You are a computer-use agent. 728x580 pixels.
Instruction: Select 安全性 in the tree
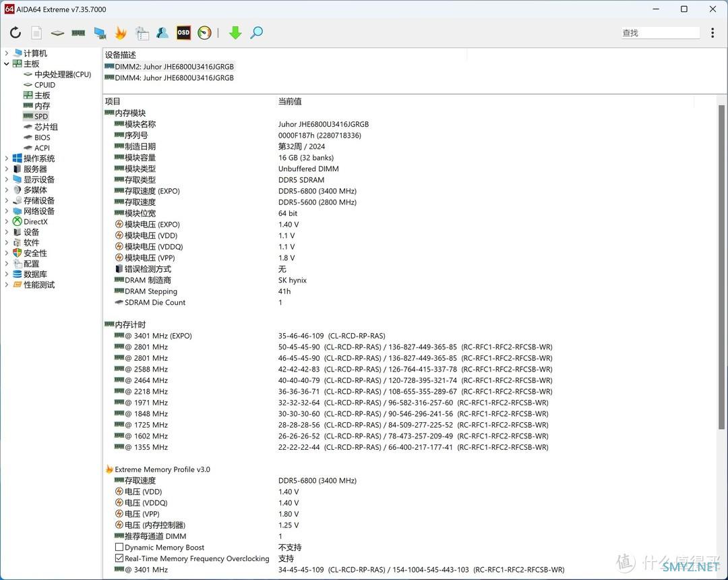point(35,253)
